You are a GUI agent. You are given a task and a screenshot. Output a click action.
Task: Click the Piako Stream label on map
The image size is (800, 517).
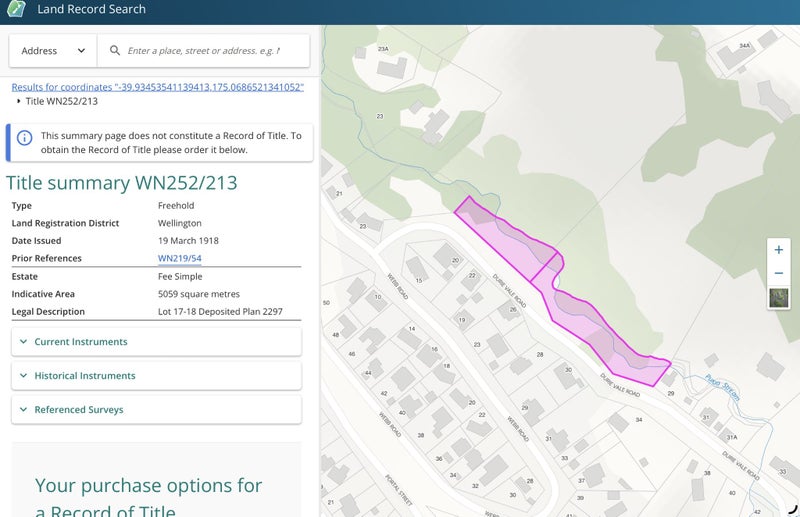(x=722, y=384)
